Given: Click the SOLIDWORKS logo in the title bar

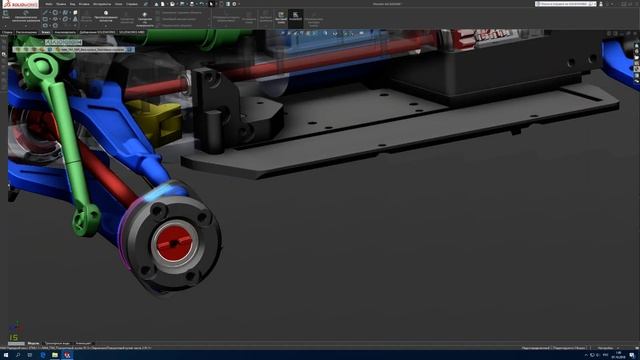Looking at the screenshot, I should 19,4.
